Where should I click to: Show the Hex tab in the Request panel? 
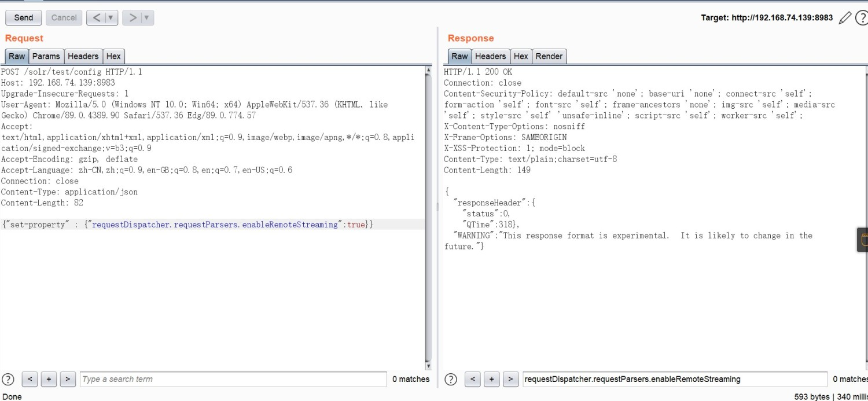point(113,56)
